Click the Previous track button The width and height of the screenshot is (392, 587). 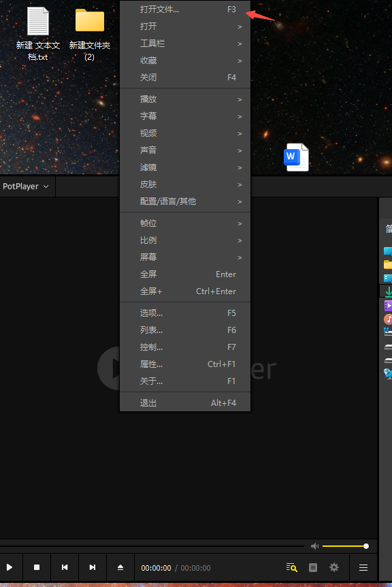pyautogui.click(x=65, y=567)
